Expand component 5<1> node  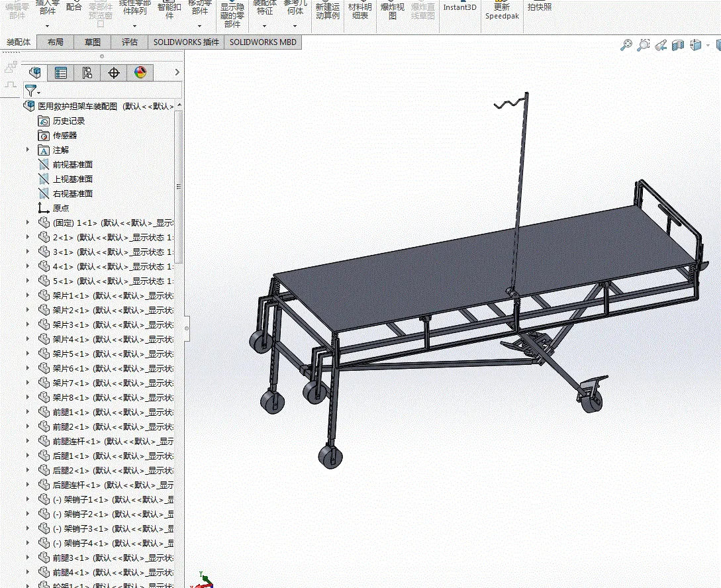(x=28, y=281)
